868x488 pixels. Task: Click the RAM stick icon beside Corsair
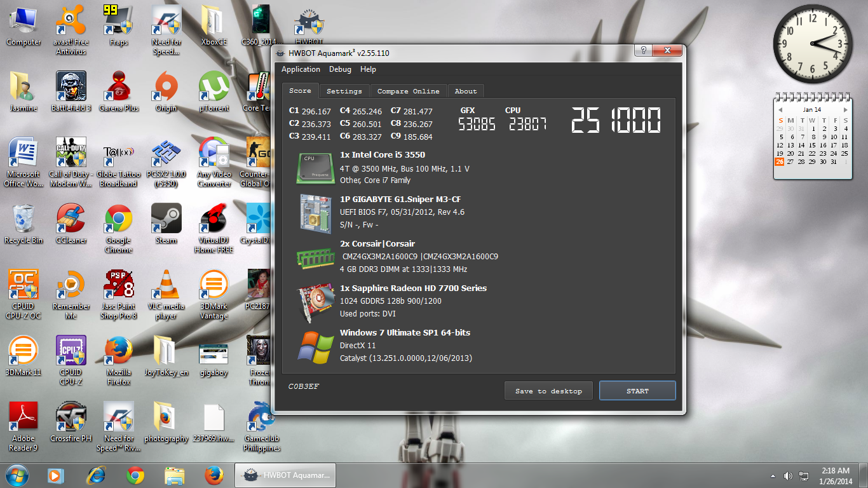[x=315, y=257]
